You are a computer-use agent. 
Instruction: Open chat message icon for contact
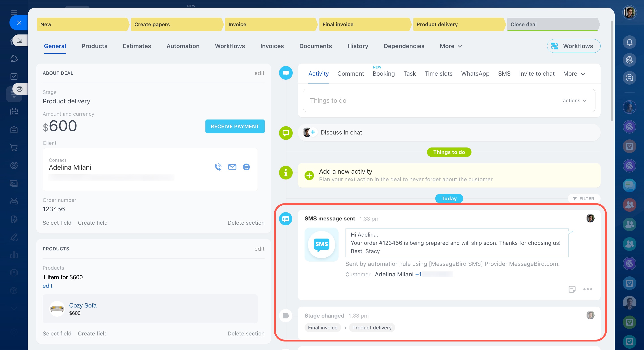(x=246, y=167)
